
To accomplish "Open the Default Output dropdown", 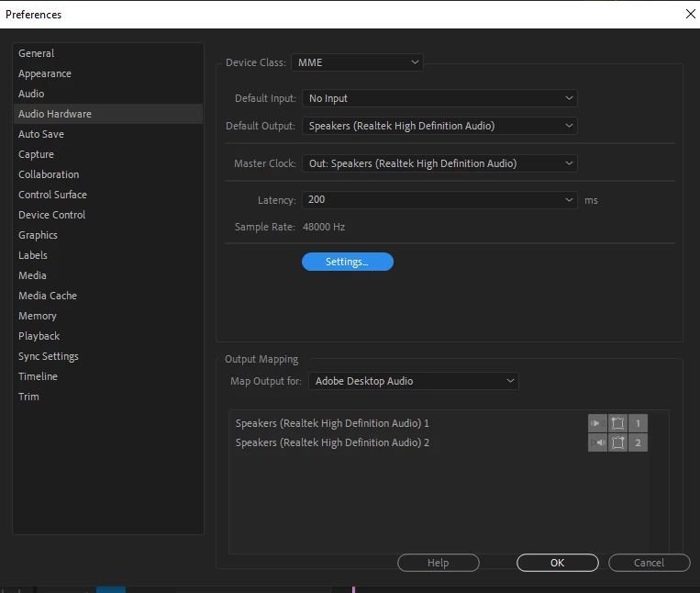I will [439, 126].
